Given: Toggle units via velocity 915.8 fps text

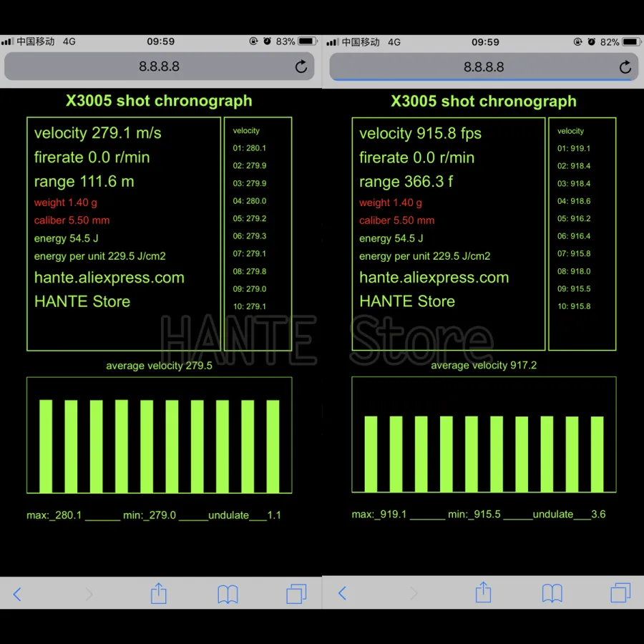Looking at the screenshot, I should coord(420,133).
